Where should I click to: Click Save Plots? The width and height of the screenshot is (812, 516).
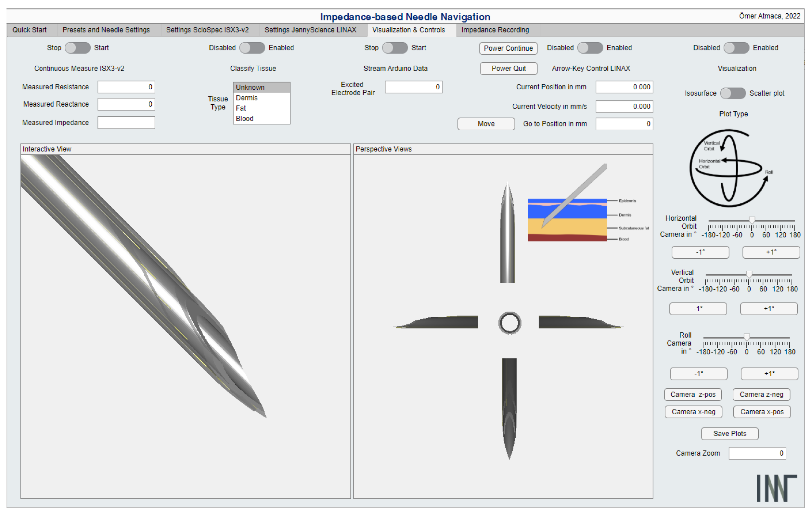click(729, 434)
